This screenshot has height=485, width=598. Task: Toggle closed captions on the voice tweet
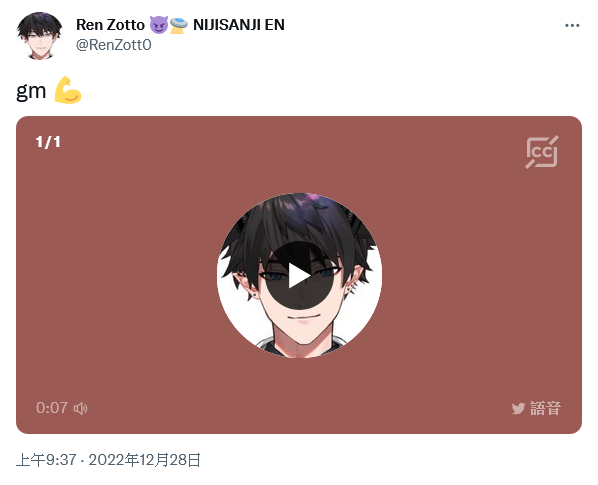[542, 152]
